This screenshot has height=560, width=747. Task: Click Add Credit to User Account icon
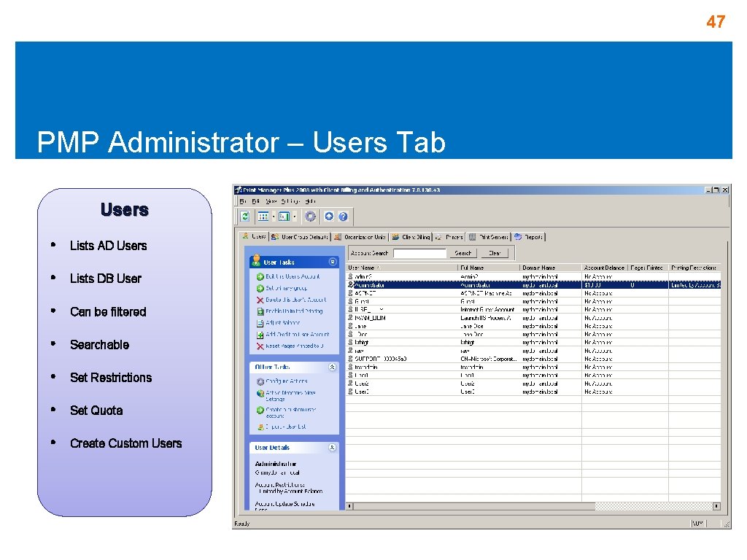click(260, 335)
